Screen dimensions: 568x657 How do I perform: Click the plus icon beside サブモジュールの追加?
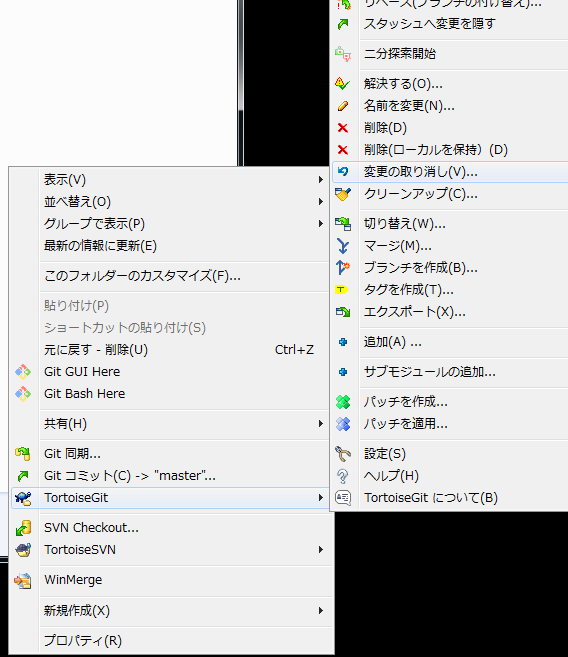[343, 372]
